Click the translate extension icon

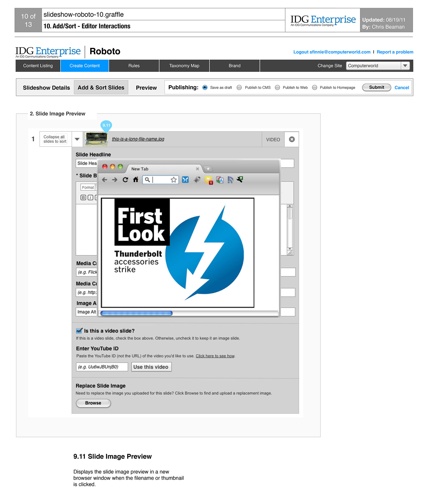point(220,180)
